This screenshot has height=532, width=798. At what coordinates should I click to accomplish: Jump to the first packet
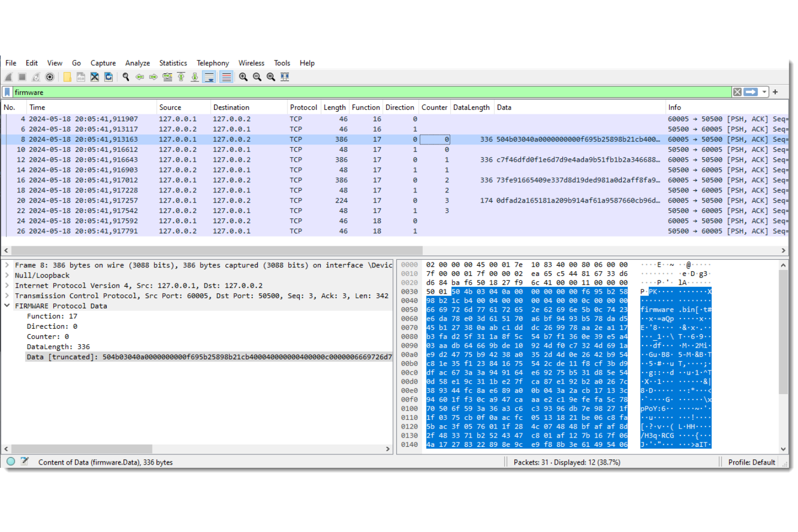tap(181, 77)
